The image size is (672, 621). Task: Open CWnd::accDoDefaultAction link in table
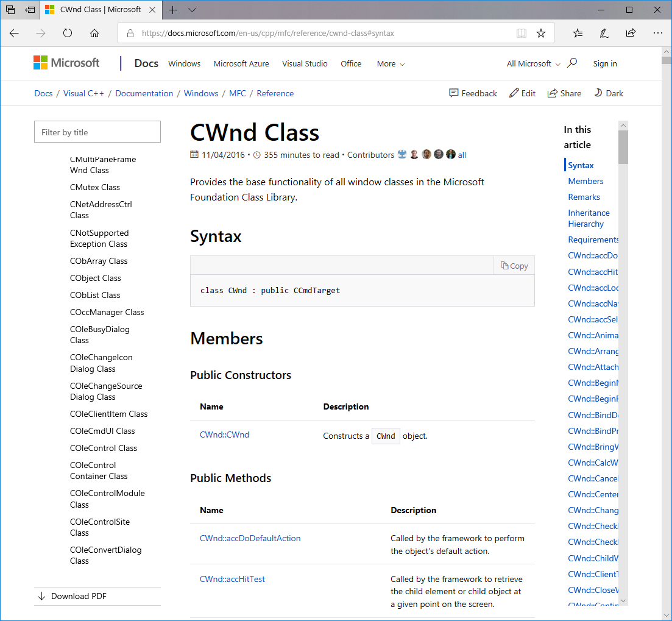250,538
